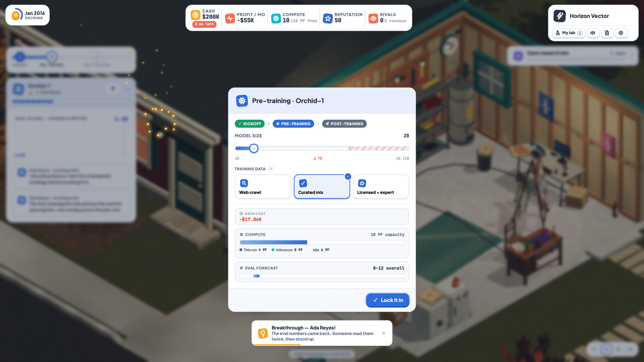Go to the Post-training step
Image resolution: width=644 pixels, height=362 pixels.
pyautogui.click(x=344, y=124)
